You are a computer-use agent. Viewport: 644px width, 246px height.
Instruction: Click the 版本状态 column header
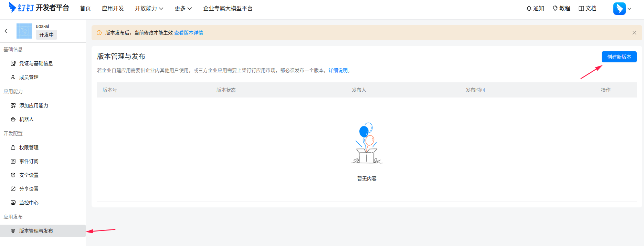point(226,90)
